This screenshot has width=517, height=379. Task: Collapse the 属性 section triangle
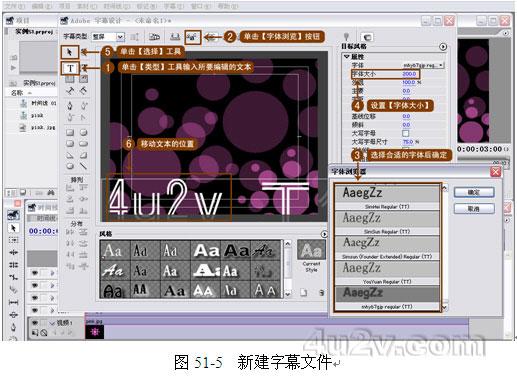(346, 57)
